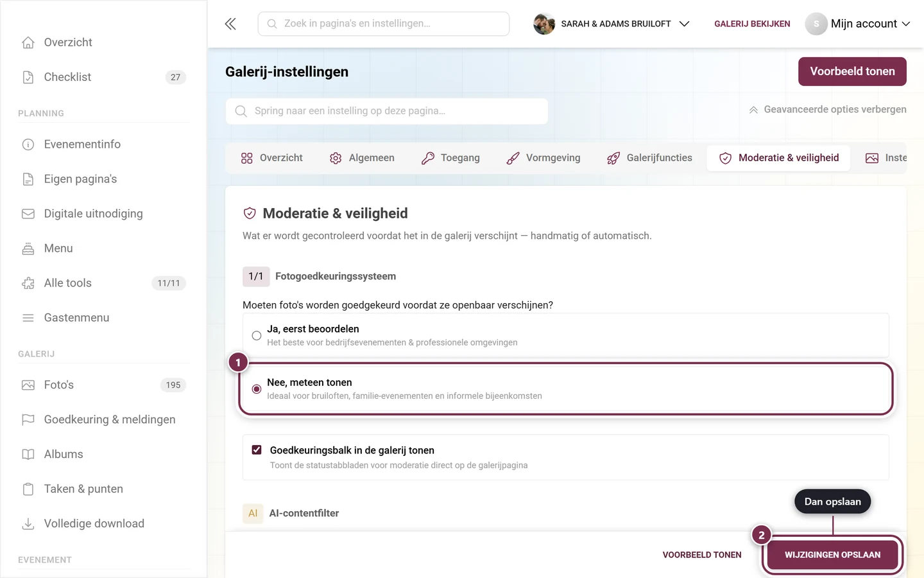Viewport: 924px width, 578px height.
Task: Click the Goedkeuring & meldingen flag icon
Action: pyautogui.click(x=28, y=420)
